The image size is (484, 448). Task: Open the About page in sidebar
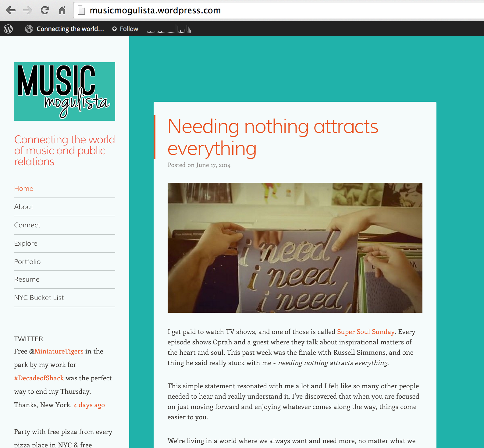[24, 207]
